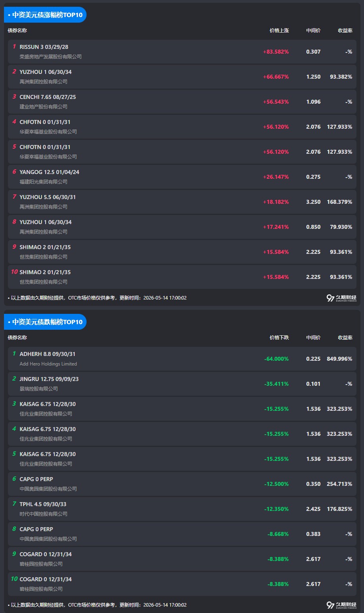The width and height of the screenshot is (364, 613).
Task: Open rank 10 SHIMAO 2 01/21/35 bond
Action: tap(182, 277)
